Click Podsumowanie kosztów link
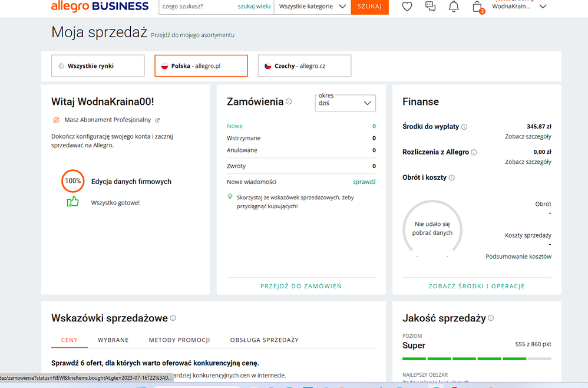Screen dimensions: 588x388 tap(518, 257)
